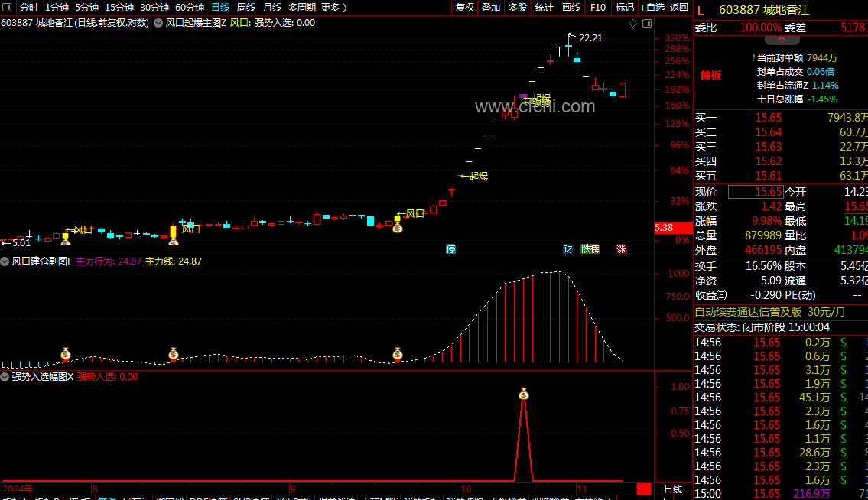Open the 风口起爆主图Z indicator dropdown

158,23
